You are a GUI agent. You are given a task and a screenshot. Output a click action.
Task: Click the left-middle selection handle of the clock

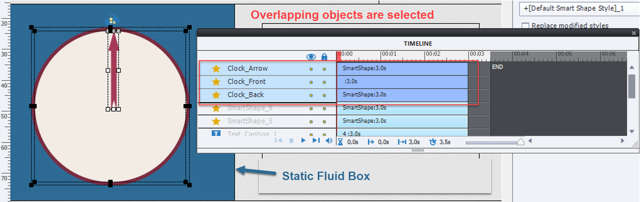(x=33, y=107)
